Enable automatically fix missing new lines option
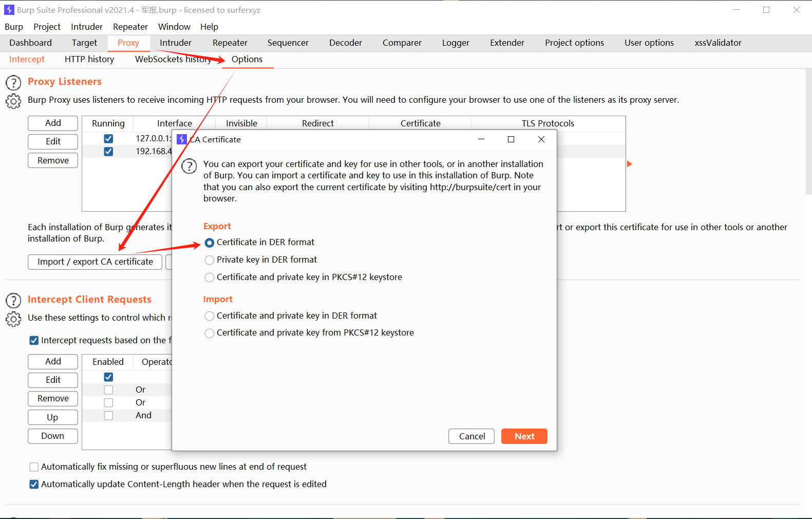The height and width of the screenshot is (519, 812). click(34, 467)
